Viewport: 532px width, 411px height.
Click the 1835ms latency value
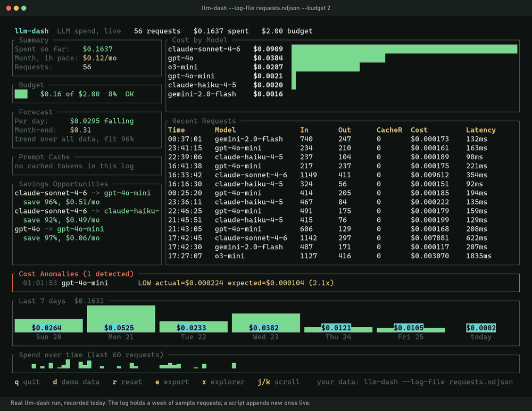(479, 256)
